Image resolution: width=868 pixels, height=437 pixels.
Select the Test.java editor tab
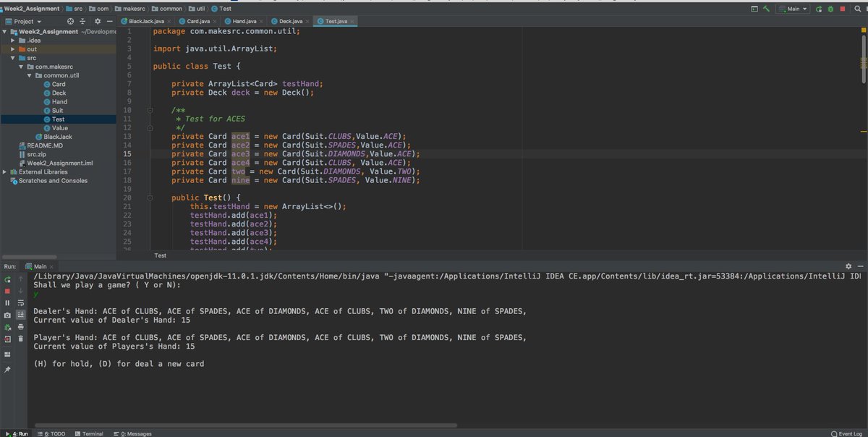336,22
